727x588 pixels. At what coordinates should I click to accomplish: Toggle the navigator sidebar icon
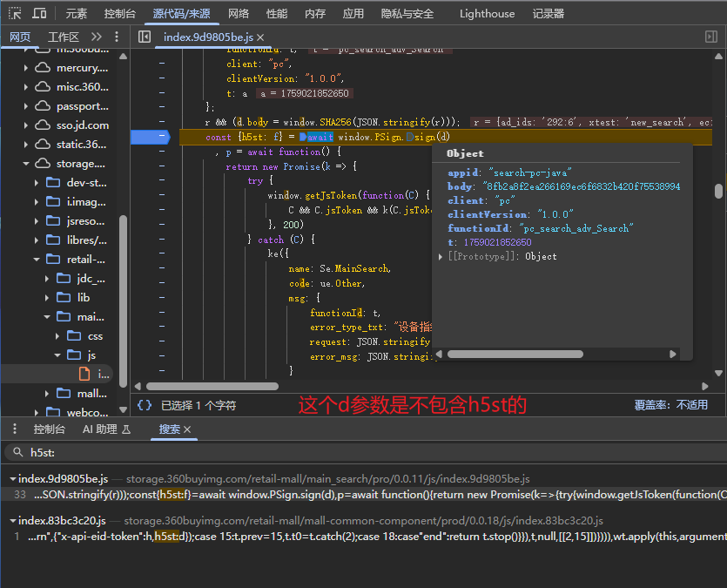tap(145, 37)
